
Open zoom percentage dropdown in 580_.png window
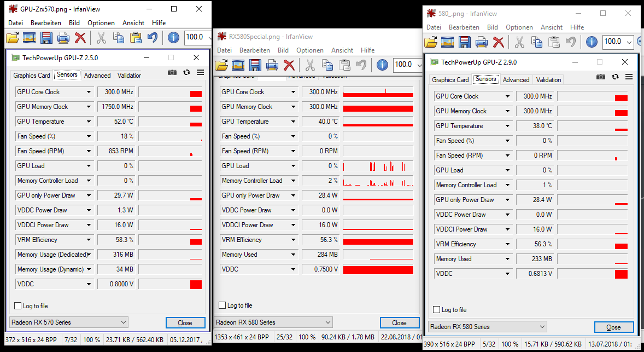click(x=629, y=42)
